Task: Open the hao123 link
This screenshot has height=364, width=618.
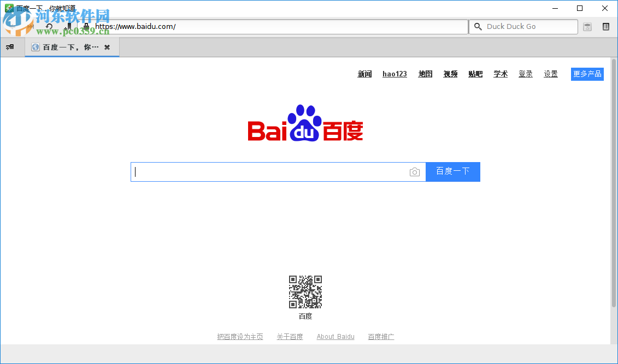Action: click(395, 74)
